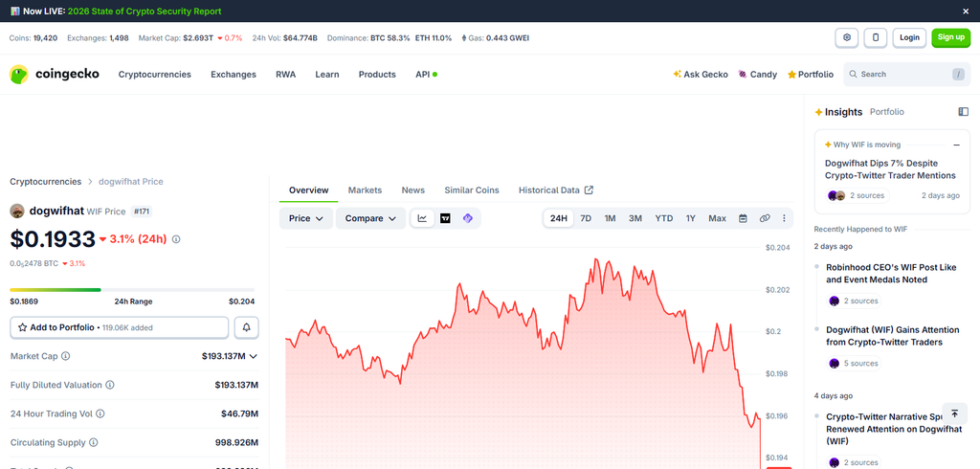Click the 24h Range progress bar

132,289
